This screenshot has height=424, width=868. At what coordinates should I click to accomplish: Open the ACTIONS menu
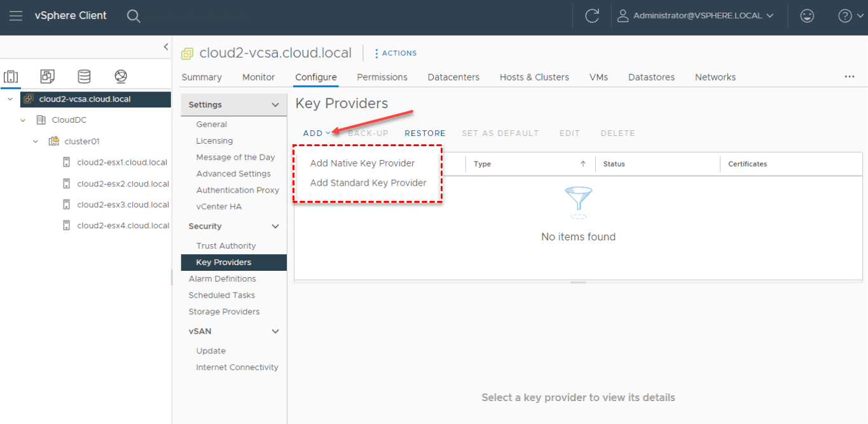coord(396,53)
